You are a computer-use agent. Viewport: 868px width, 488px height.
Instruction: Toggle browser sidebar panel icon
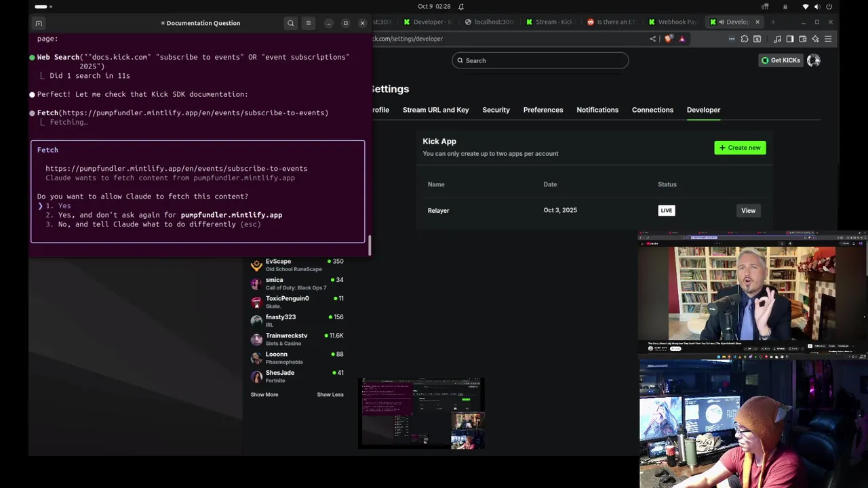[x=790, y=39]
